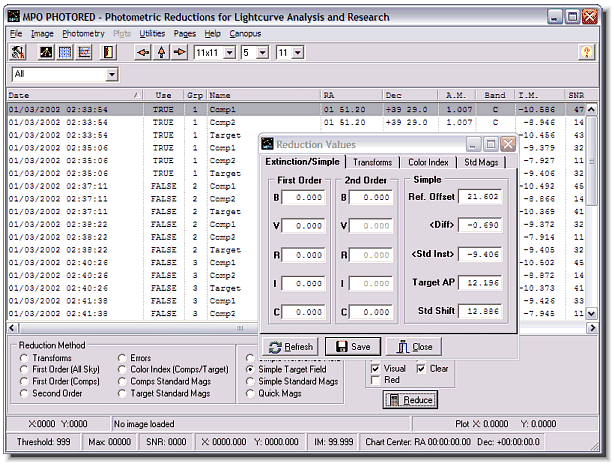Image resolution: width=614 pixels, height=464 pixels.
Task: Click the Refresh button
Action: click(291, 347)
